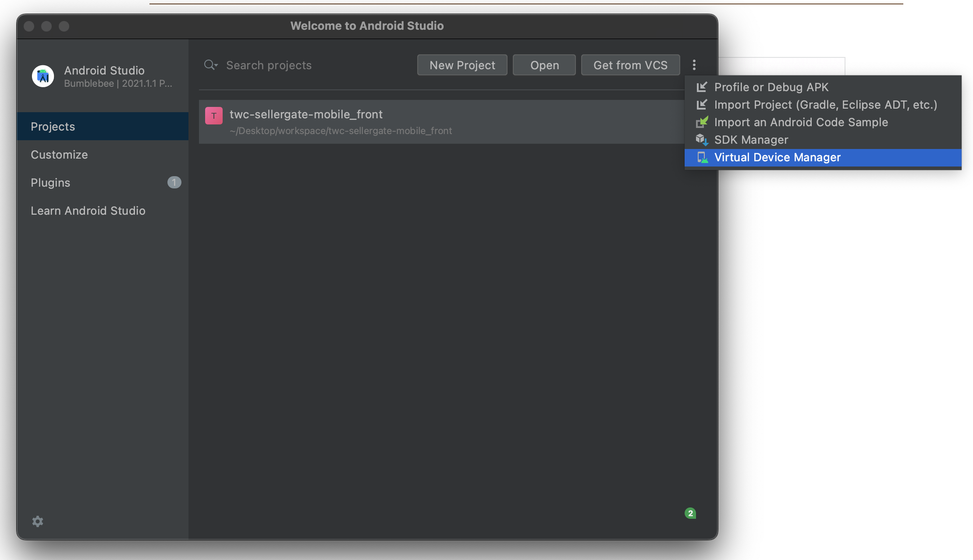This screenshot has height=560, width=973.
Task: Open the green notifications badge
Action: click(690, 513)
